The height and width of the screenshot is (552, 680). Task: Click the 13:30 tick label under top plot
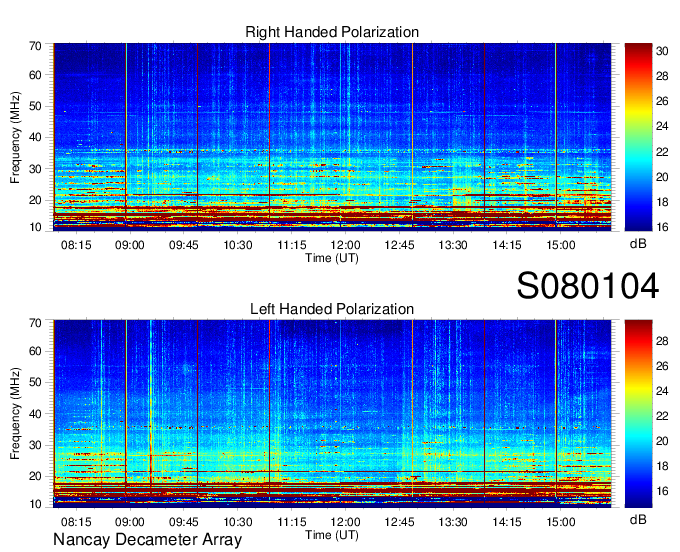point(453,245)
